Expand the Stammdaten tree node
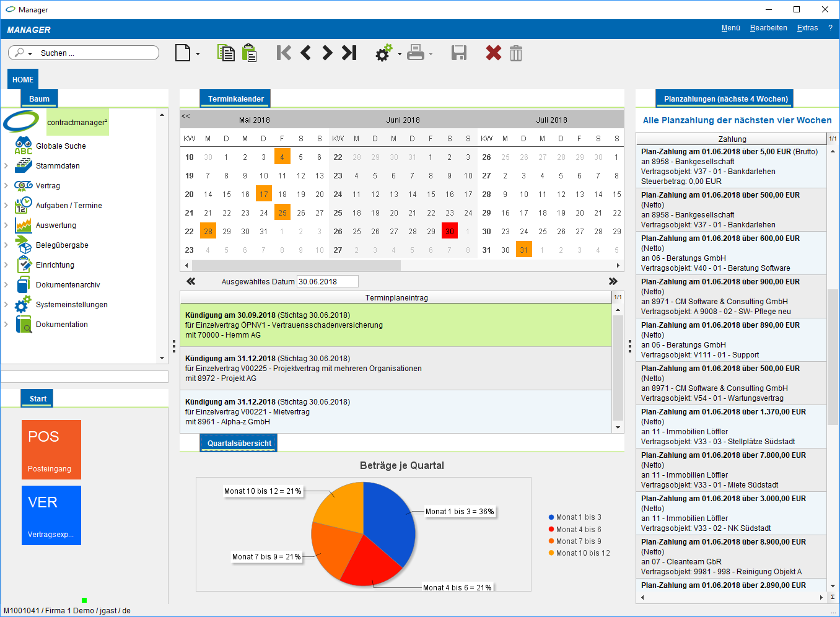The image size is (840, 617). pyautogui.click(x=6, y=165)
